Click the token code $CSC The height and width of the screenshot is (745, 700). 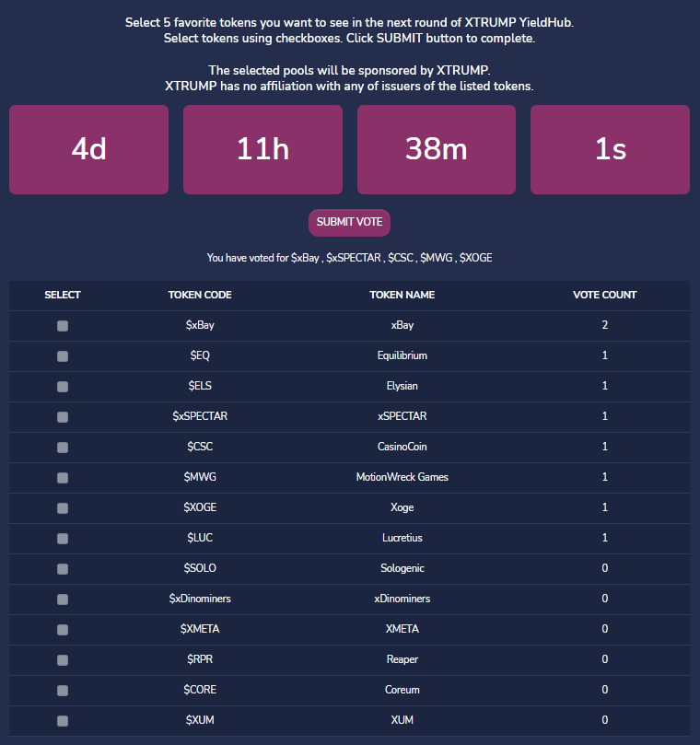pos(200,447)
